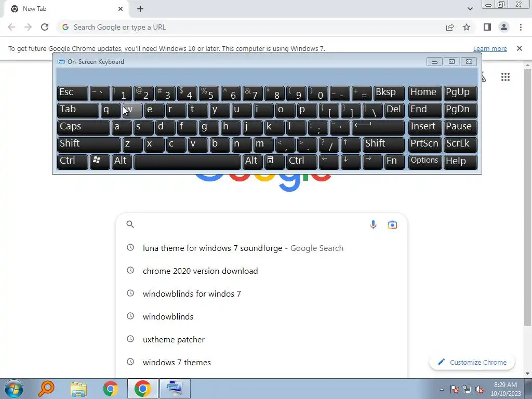Tap the PgDn key on keyboard
Viewport: 532px width, 399px height.
(x=460, y=111)
